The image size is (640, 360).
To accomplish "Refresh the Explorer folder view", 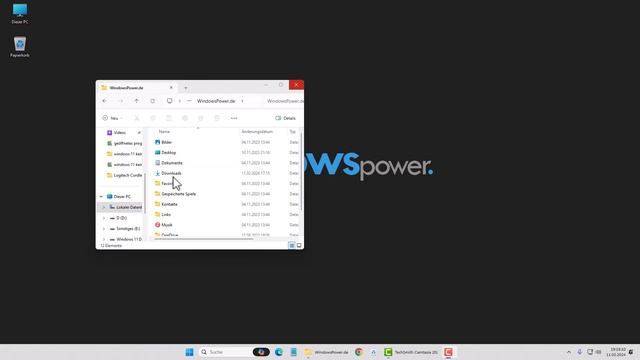I will tap(152, 101).
